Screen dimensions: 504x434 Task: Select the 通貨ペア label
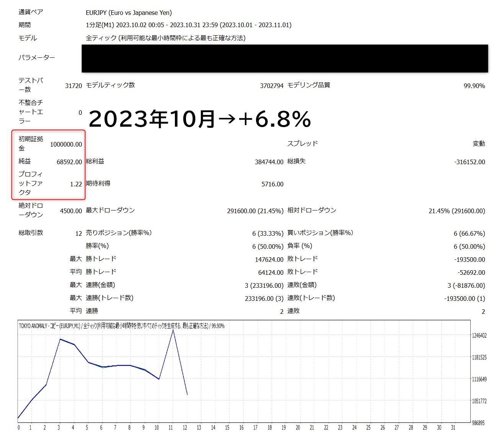[31, 12]
